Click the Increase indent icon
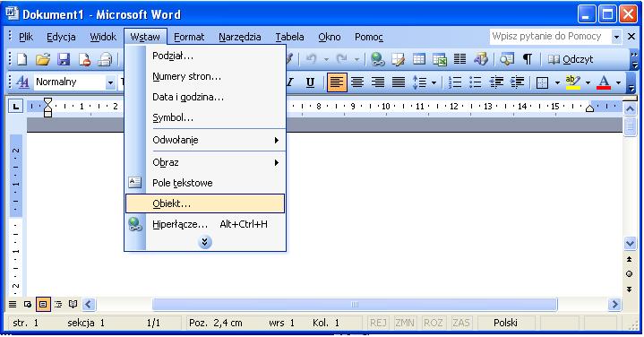The height and width of the screenshot is (337, 644). pos(517,82)
